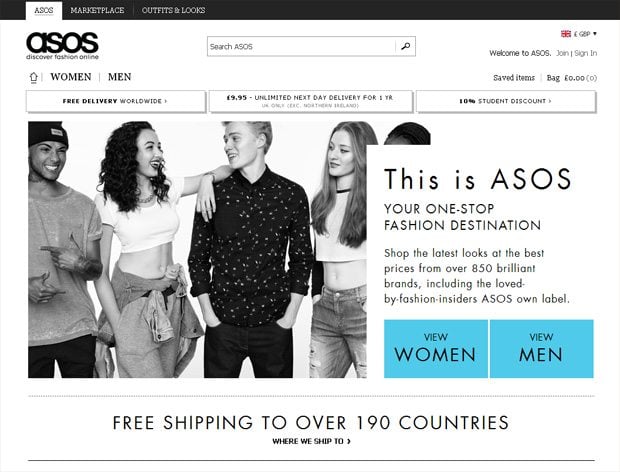Screen dimensions: 620x472
Task: Open the 10% Student Discount banner
Action: pyautogui.click(x=506, y=101)
